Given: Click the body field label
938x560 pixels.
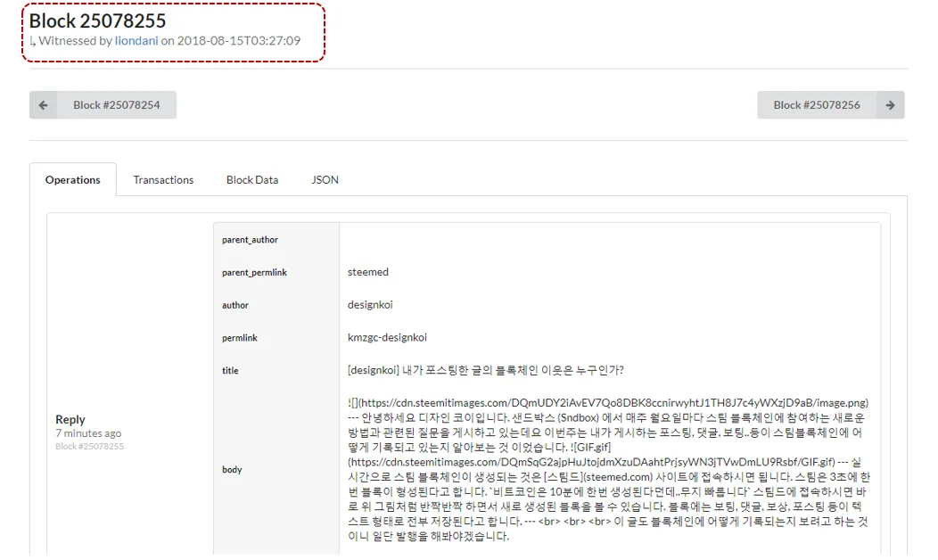Looking at the screenshot, I should point(232,470).
